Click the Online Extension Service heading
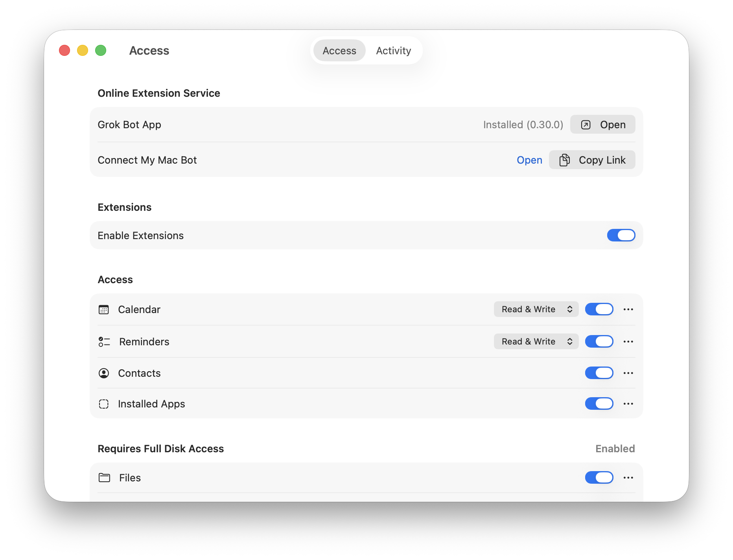Screen dimensions: 733x560 click(159, 93)
